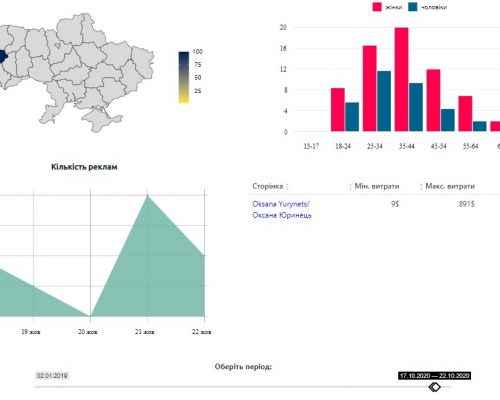Click the chart point at 20 жов
500x400 pixels.
tap(90, 316)
